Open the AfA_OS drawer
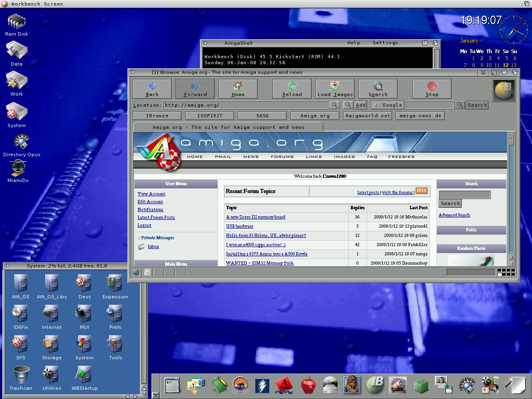The width and height of the screenshot is (532, 399). tap(20, 287)
